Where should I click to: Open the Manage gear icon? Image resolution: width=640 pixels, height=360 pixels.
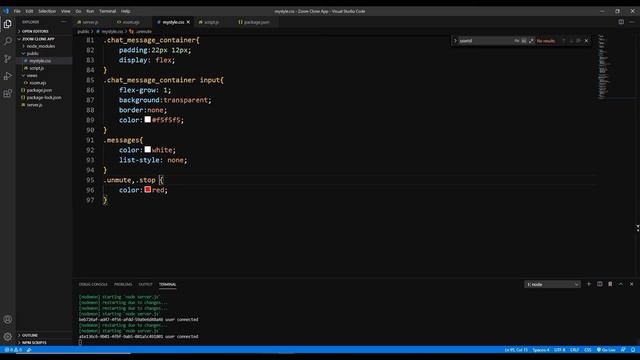pyautogui.click(x=7, y=336)
